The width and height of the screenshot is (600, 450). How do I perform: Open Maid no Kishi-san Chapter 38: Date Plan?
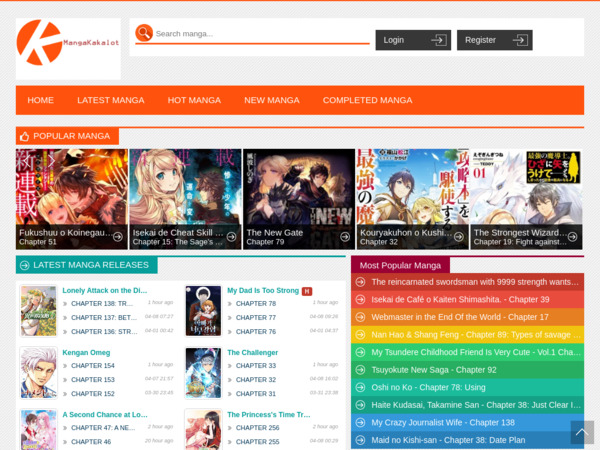(448, 440)
